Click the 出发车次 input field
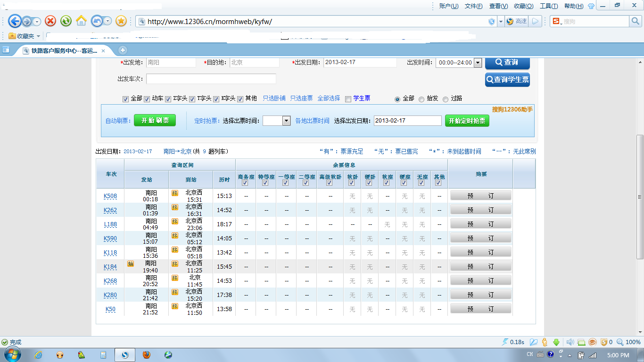644x362 pixels. [x=211, y=79]
